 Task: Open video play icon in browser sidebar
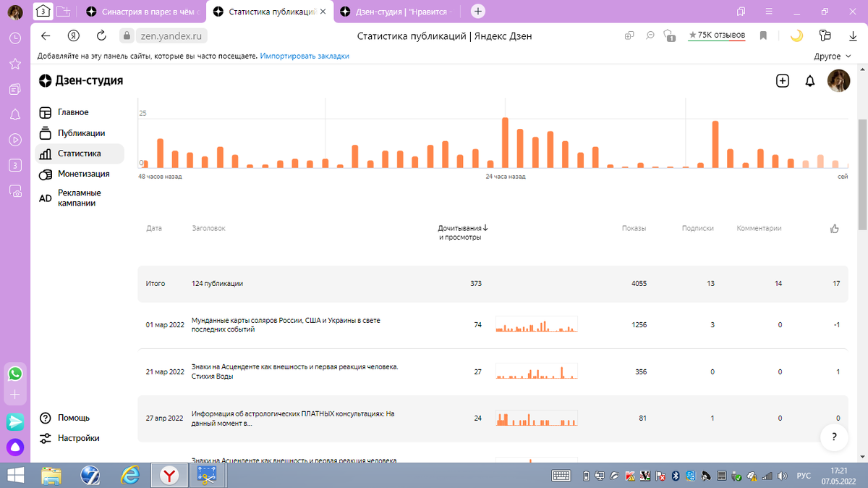point(14,140)
